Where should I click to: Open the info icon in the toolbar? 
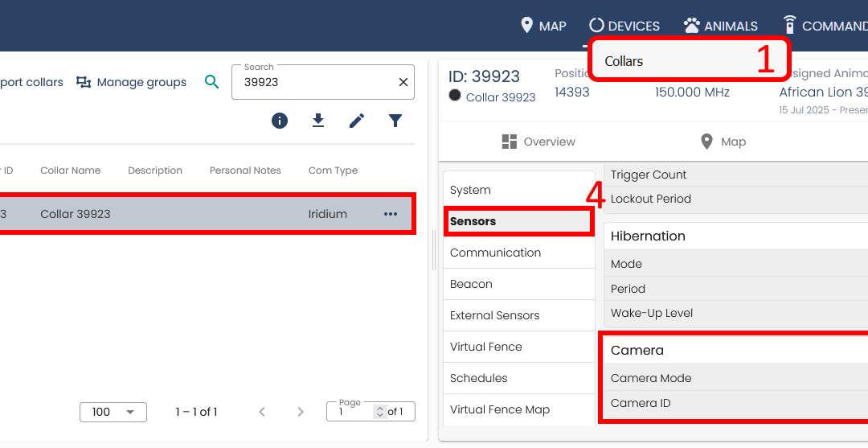point(280,121)
